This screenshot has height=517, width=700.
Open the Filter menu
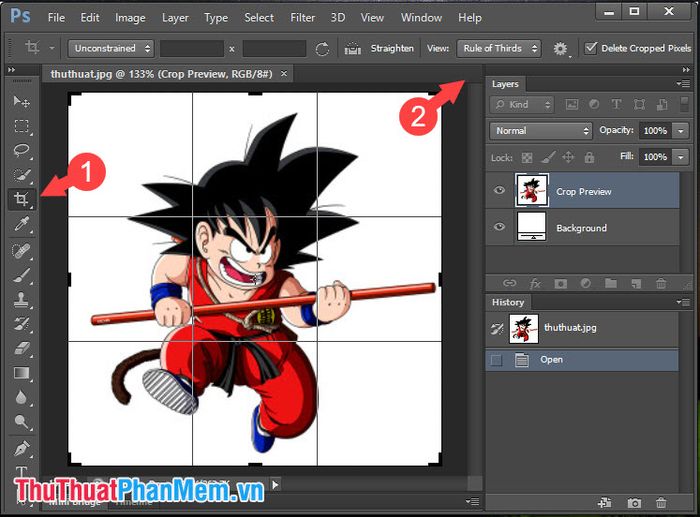click(303, 18)
